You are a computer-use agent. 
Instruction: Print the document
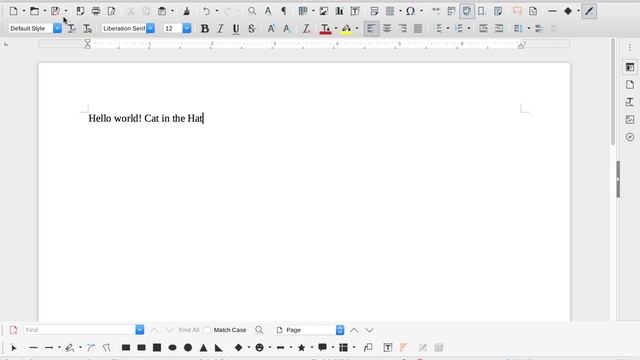[96, 11]
